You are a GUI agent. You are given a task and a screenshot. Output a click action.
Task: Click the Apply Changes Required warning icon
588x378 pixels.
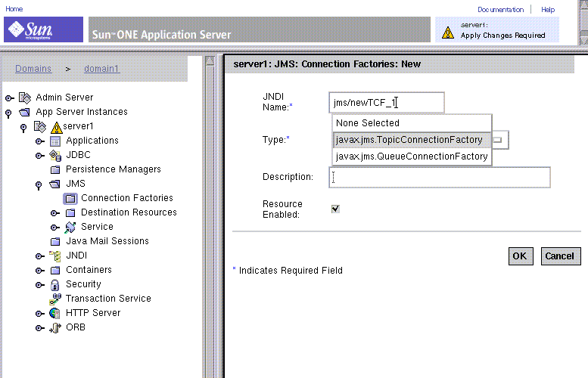pos(448,33)
